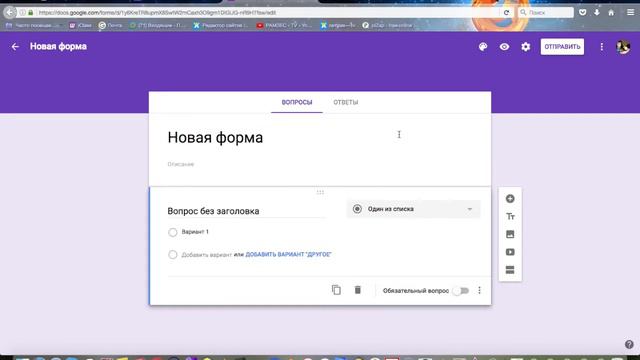Open browser downloads arrow
The height and width of the screenshot is (360, 640).
click(597, 13)
